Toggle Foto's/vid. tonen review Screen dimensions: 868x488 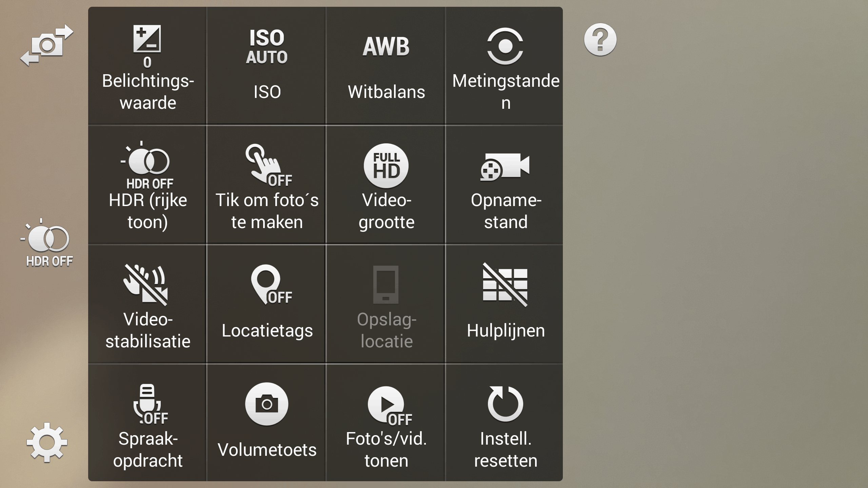pos(386,424)
